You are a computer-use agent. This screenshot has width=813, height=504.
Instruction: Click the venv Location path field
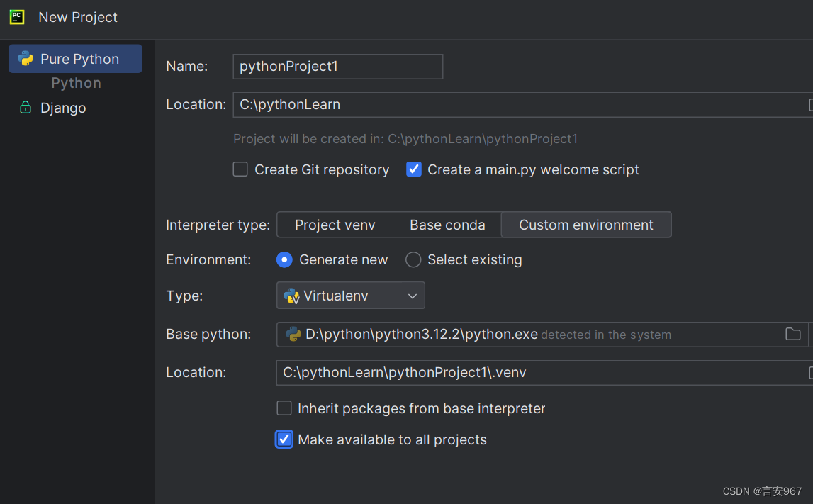(x=539, y=372)
